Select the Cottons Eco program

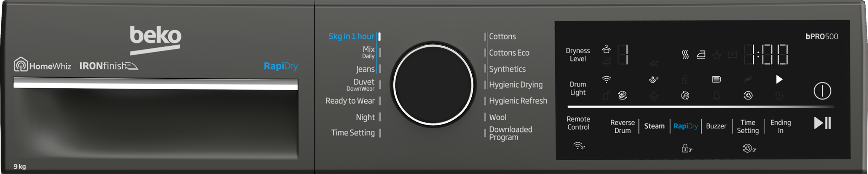point(509,53)
